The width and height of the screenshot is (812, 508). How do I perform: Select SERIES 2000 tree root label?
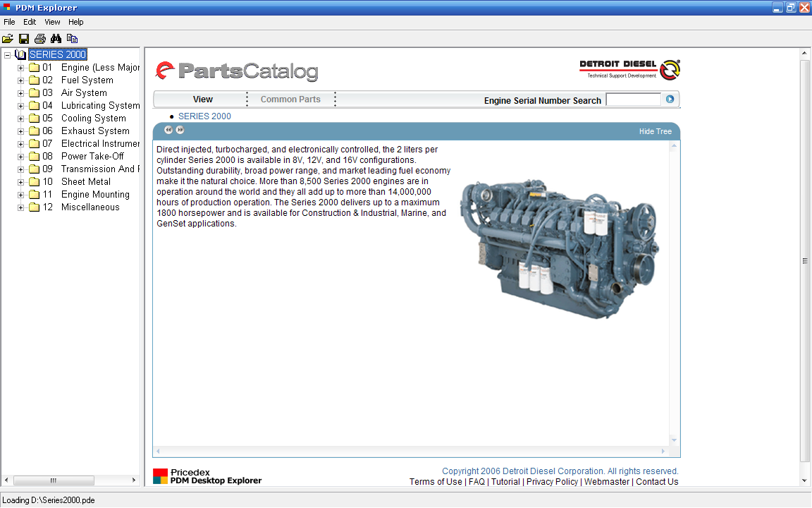[x=58, y=54]
